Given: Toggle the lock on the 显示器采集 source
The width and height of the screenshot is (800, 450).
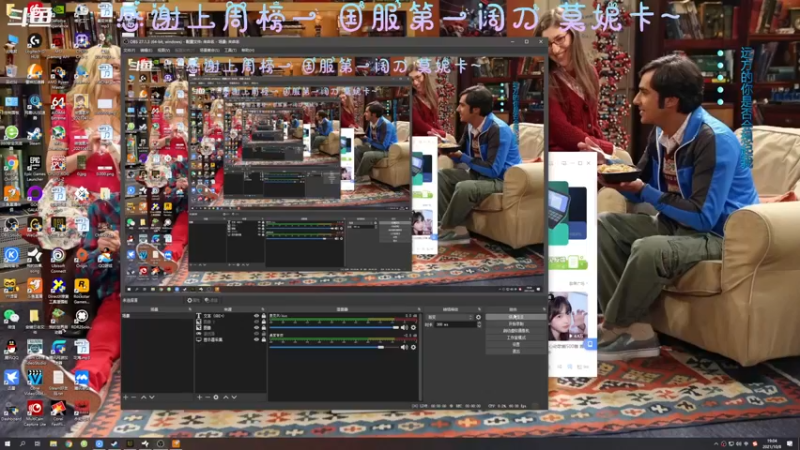Looking at the screenshot, I should click(x=264, y=340).
